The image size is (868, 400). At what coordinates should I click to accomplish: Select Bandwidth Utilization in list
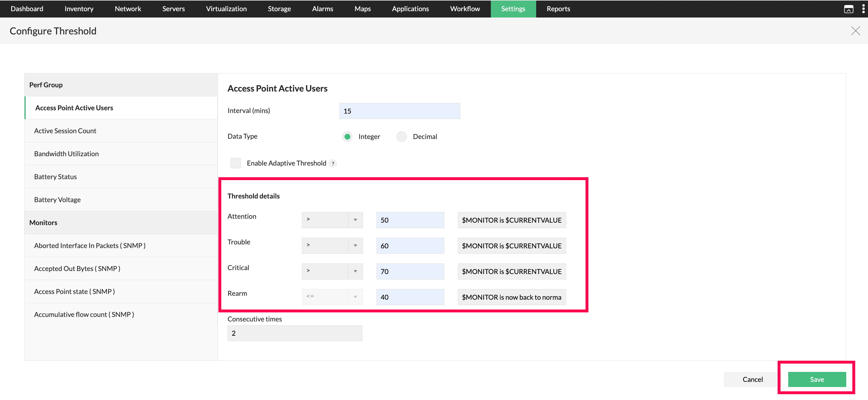pos(121,153)
